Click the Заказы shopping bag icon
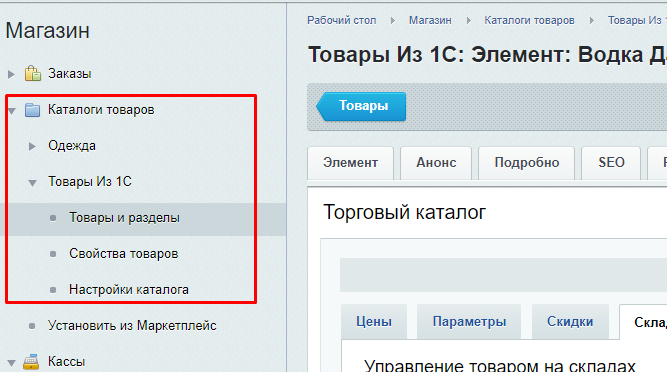The height and width of the screenshot is (372, 667). pos(33,74)
